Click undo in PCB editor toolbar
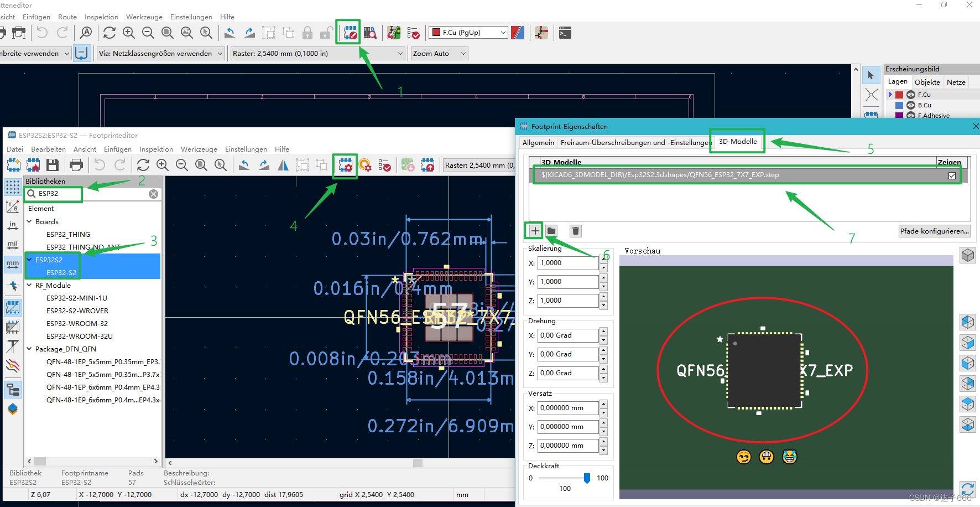This screenshot has width=980, height=507. pos(43,33)
